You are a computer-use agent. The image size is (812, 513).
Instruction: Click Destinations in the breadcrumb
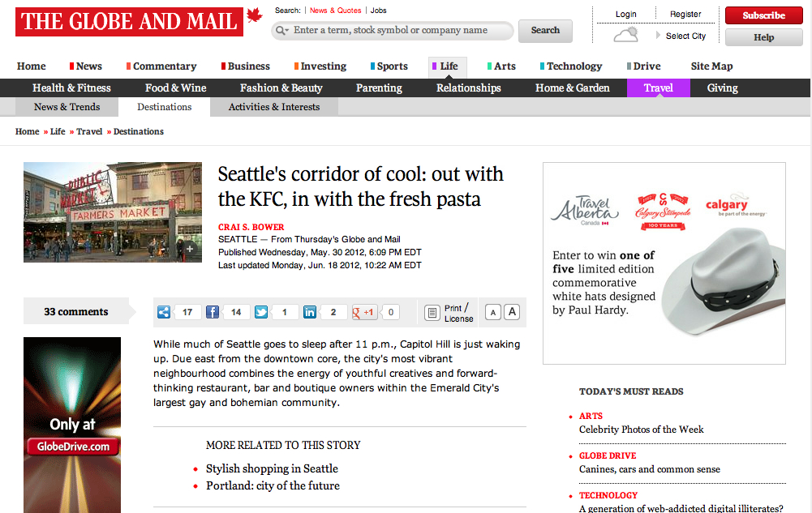pyautogui.click(x=138, y=131)
